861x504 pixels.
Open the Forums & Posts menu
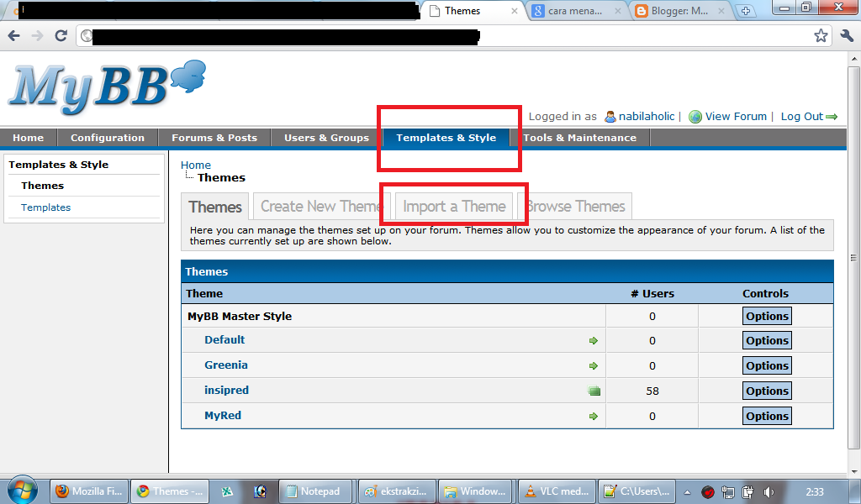214,138
